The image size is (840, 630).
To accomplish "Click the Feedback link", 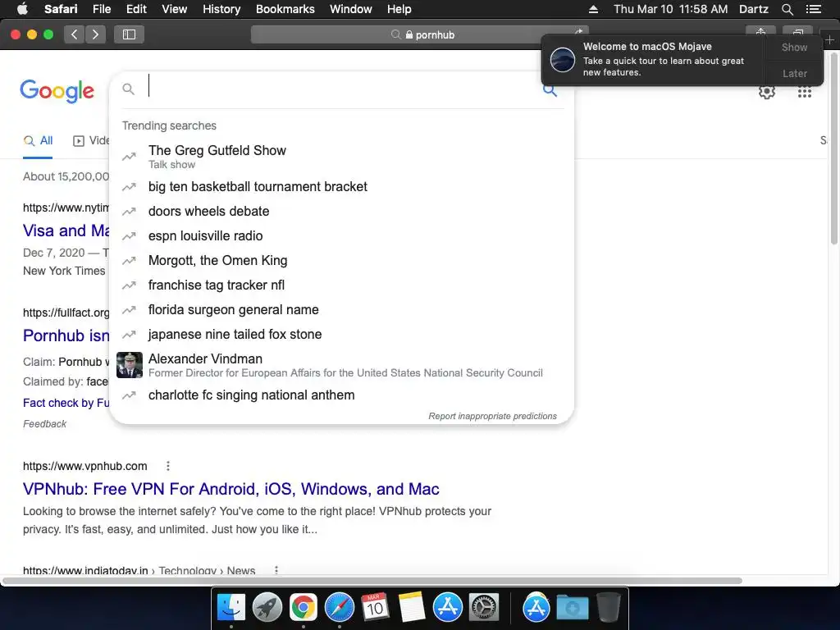I will (x=44, y=424).
